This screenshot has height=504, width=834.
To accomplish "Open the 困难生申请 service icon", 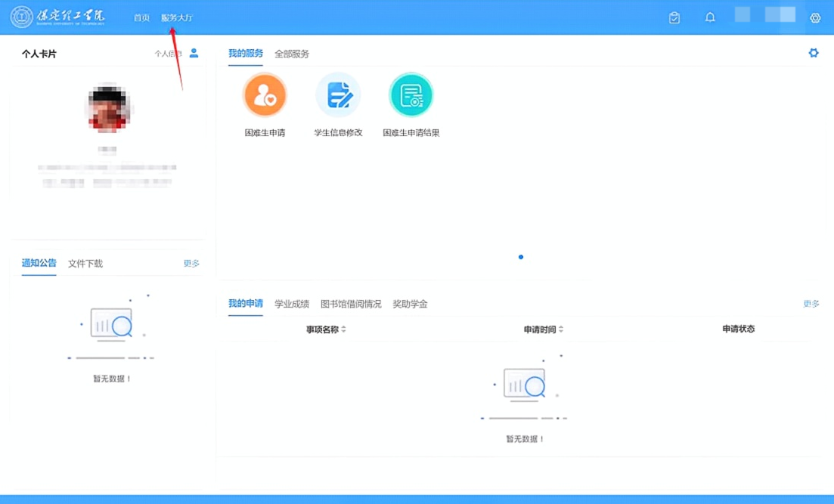I will [x=265, y=95].
